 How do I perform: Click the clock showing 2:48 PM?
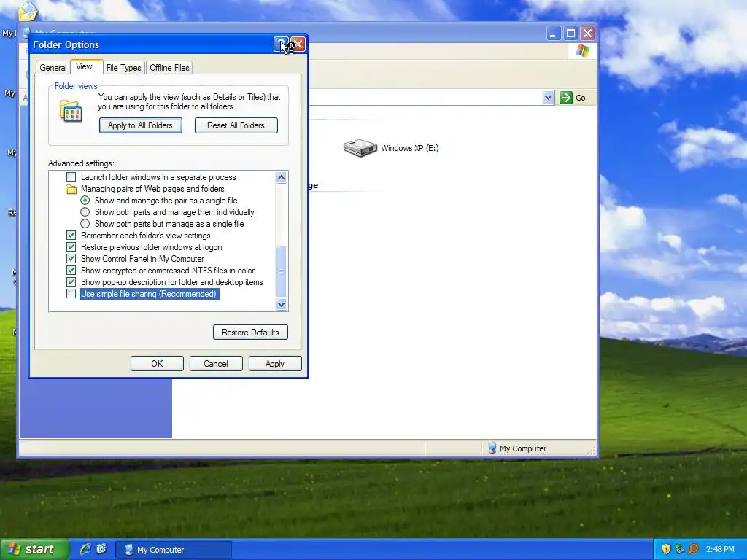(720, 549)
